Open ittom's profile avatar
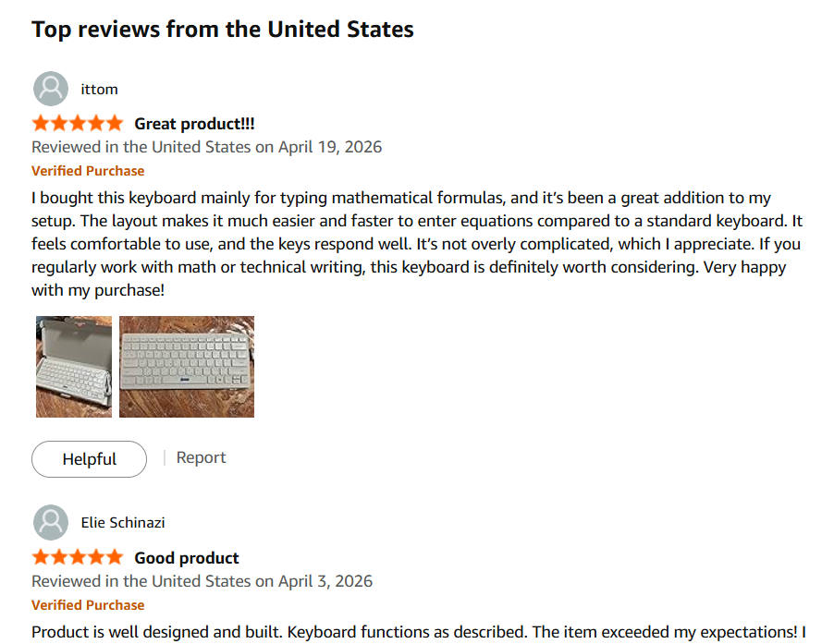The width and height of the screenshot is (834, 644). (x=51, y=89)
